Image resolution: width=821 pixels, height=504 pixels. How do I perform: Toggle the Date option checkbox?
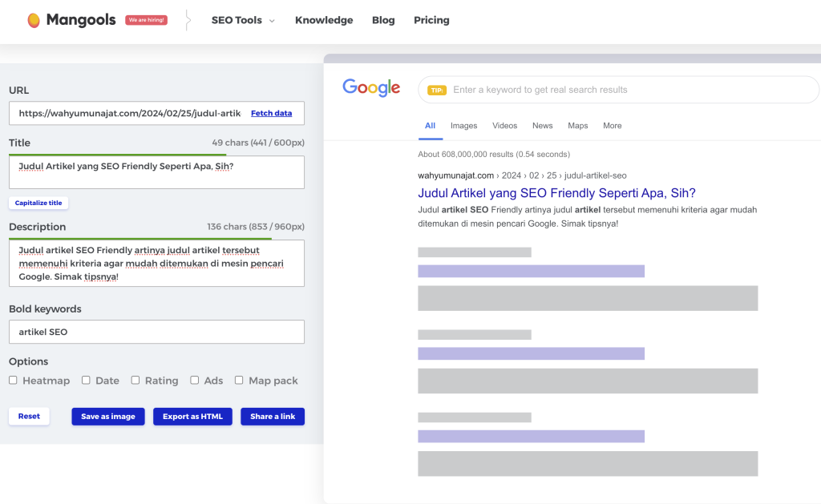click(x=86, y=381)
